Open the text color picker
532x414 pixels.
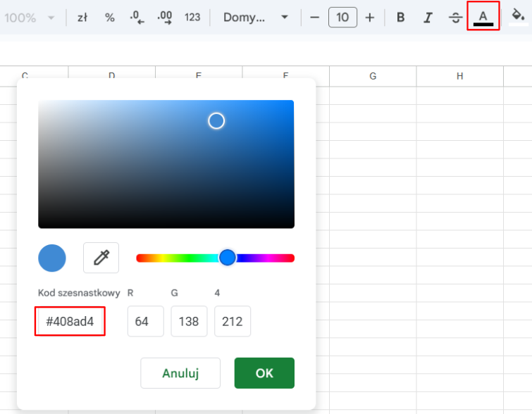pyautogui.click(x=483, y=17)
